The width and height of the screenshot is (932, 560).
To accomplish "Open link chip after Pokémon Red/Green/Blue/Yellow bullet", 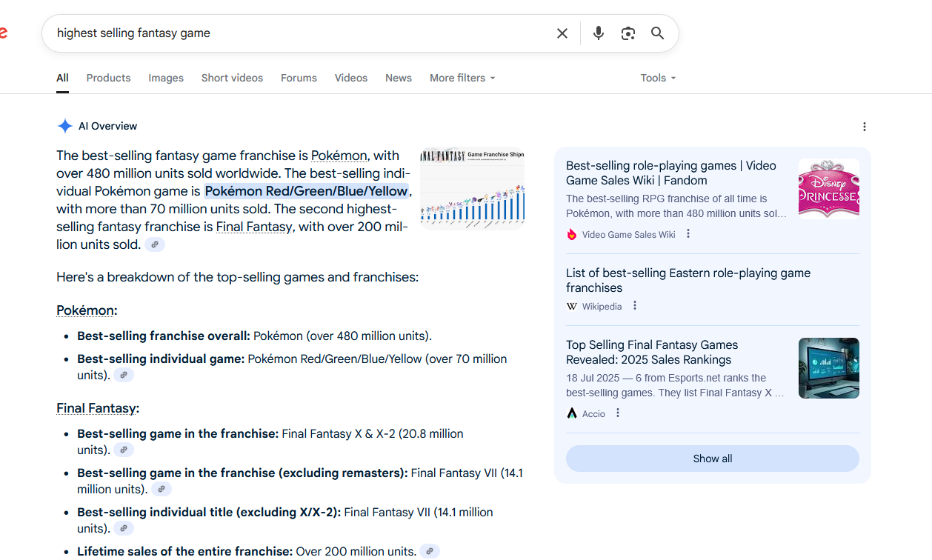I will tap(124, 375).
